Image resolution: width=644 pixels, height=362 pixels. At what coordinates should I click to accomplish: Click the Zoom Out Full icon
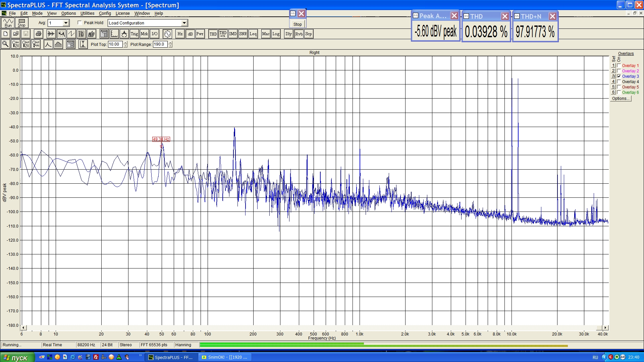(x=36, y=44)
